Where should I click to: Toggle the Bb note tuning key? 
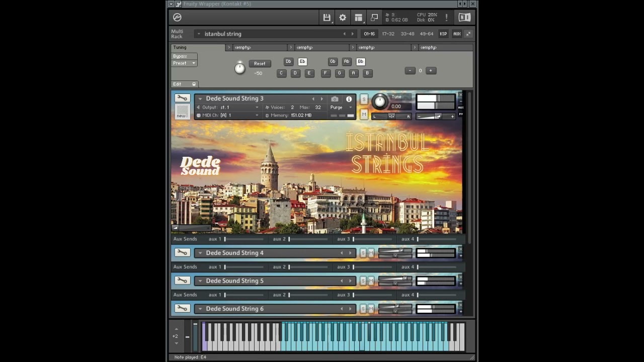pos(361,61)
